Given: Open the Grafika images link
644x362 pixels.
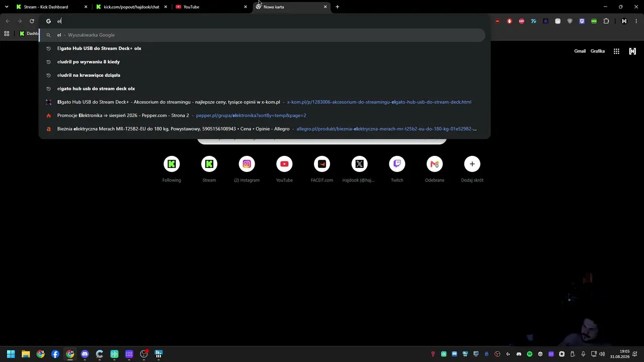Looking at the screenshot, I should click(598, 51).
